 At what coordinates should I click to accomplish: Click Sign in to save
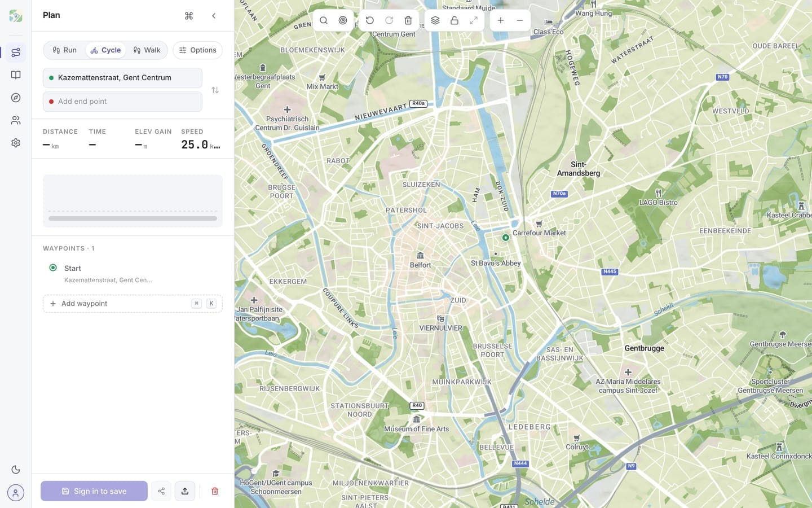(94, 491)
